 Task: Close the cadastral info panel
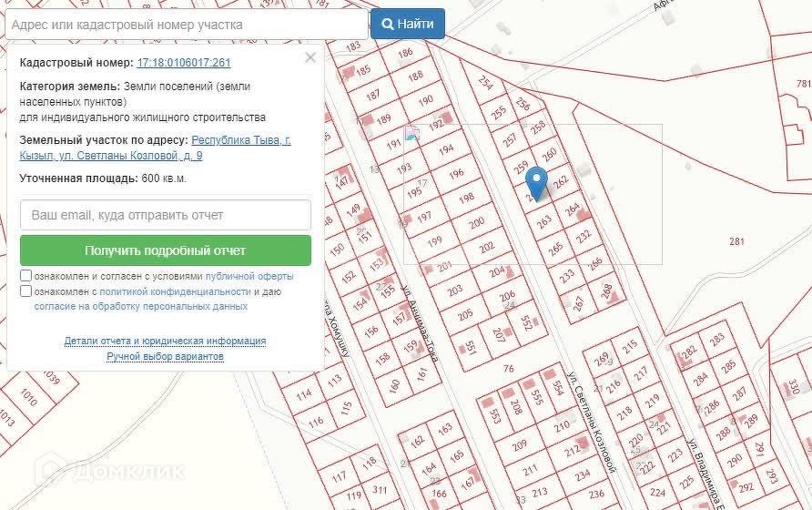[310, 58]
